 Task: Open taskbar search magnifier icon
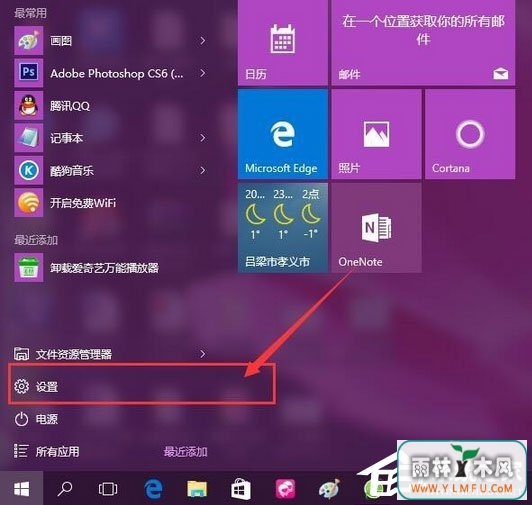click(x=64, y=488)
